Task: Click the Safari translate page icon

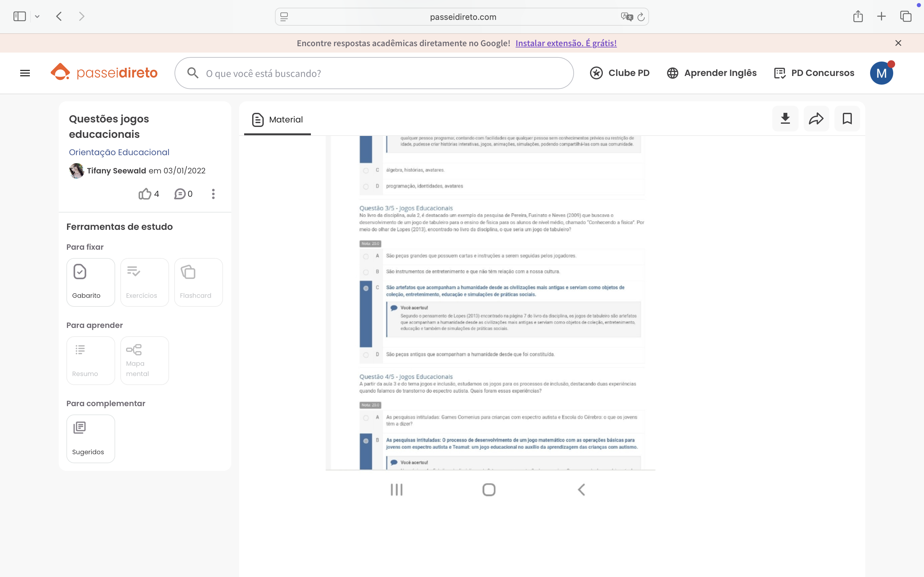Action: 626,17
